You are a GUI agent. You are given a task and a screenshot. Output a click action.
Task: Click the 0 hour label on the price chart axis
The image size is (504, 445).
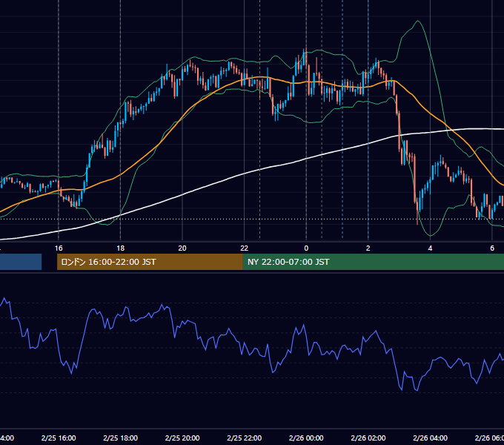click(306, 248)
